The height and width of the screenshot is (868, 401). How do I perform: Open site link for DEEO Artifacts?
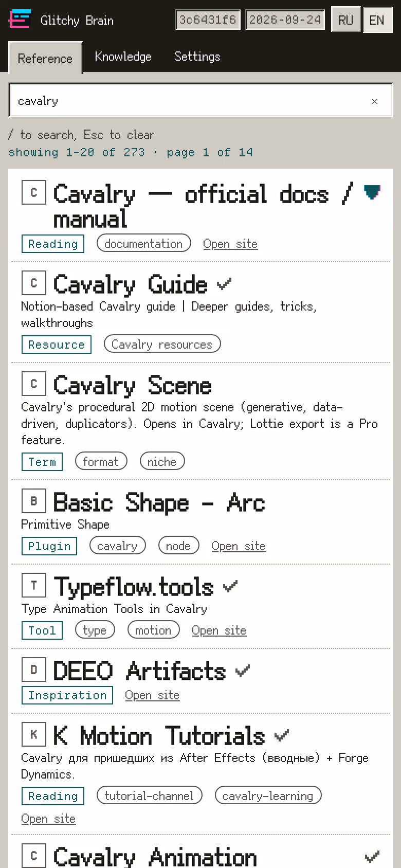coord(152,695)
